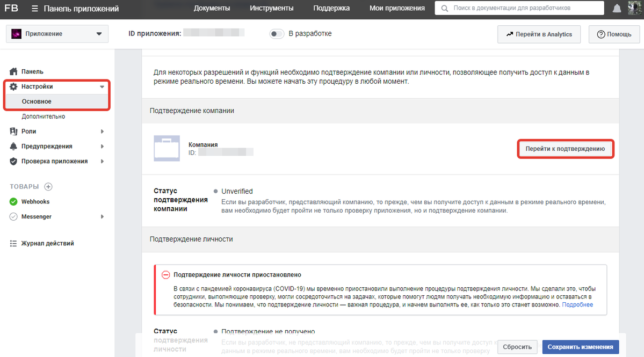The width and height of the screenshot is (644, 357).
Task: Open the Приложение dropdown selector
Action: (57, 34)
